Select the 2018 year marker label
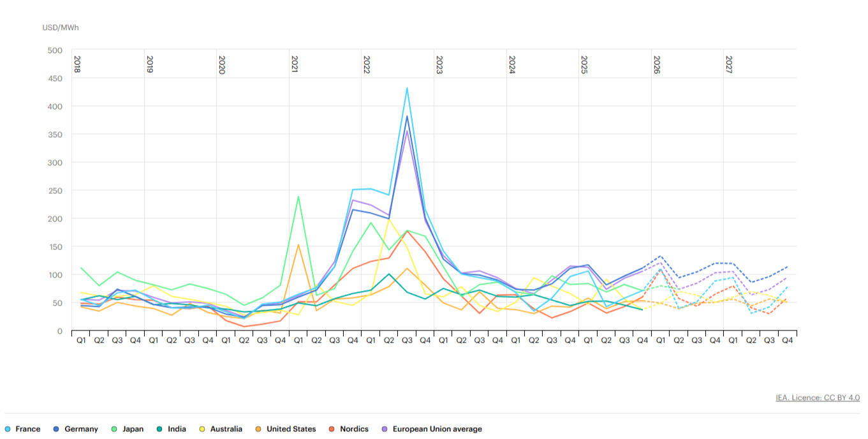The image size is (868, 439). point(77,64)
